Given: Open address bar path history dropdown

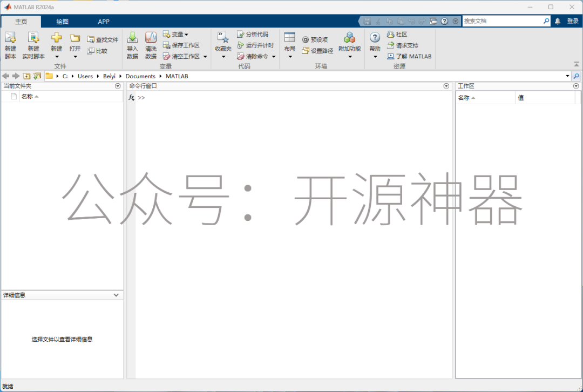Looking at the screenshot, I should tap(567, 76).
